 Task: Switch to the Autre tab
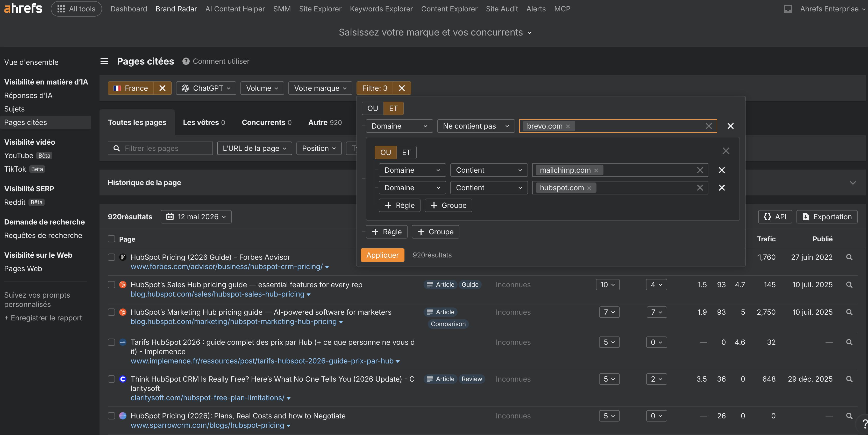coord(325,122)
